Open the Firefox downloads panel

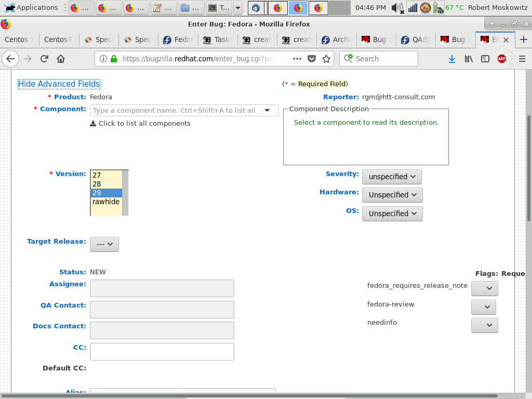tap(451, 59)
